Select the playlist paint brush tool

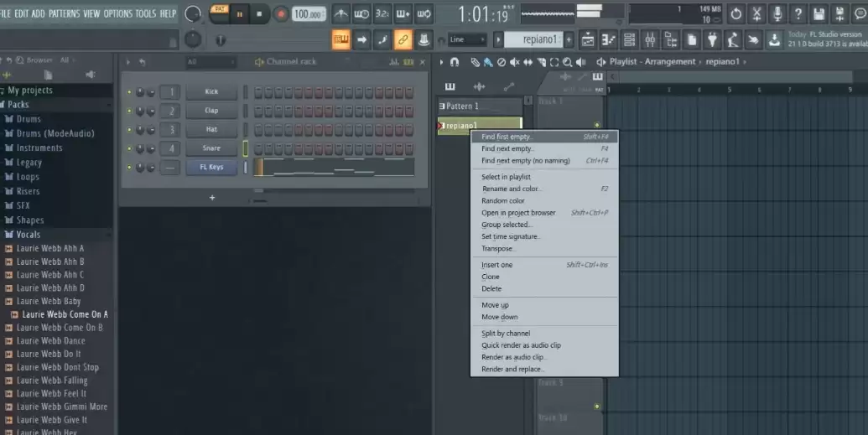point(488,62)
